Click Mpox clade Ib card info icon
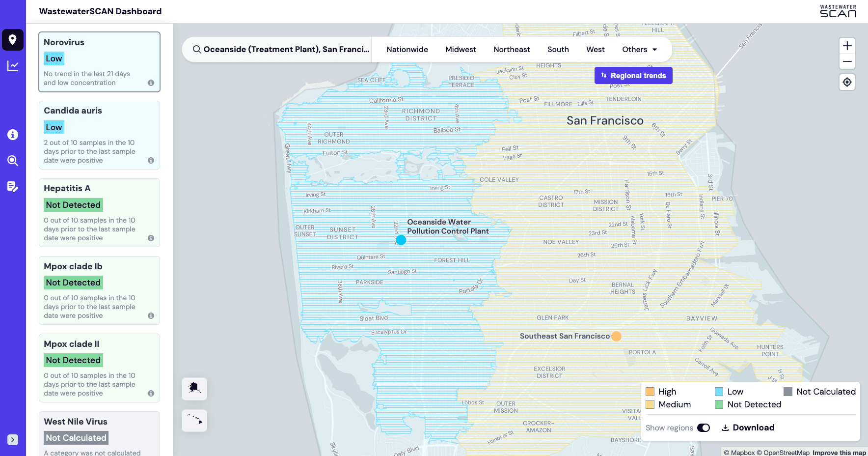 click(151, 316)
